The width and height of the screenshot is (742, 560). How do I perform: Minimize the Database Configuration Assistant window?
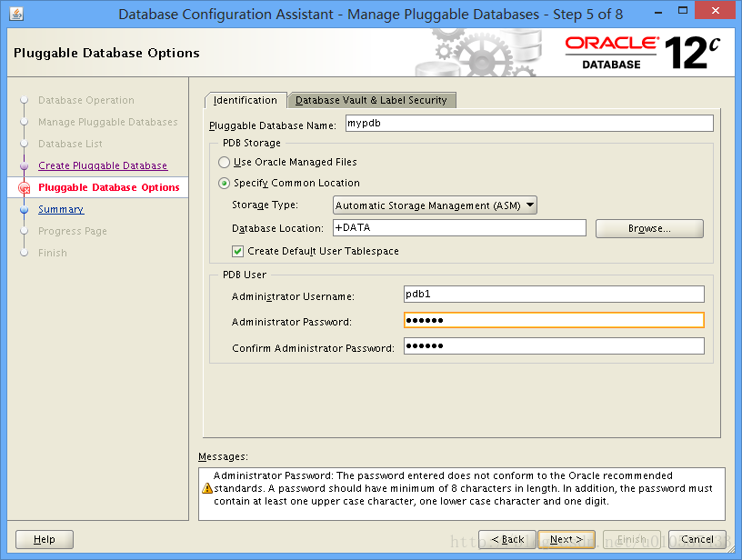(x=658, y=12)
